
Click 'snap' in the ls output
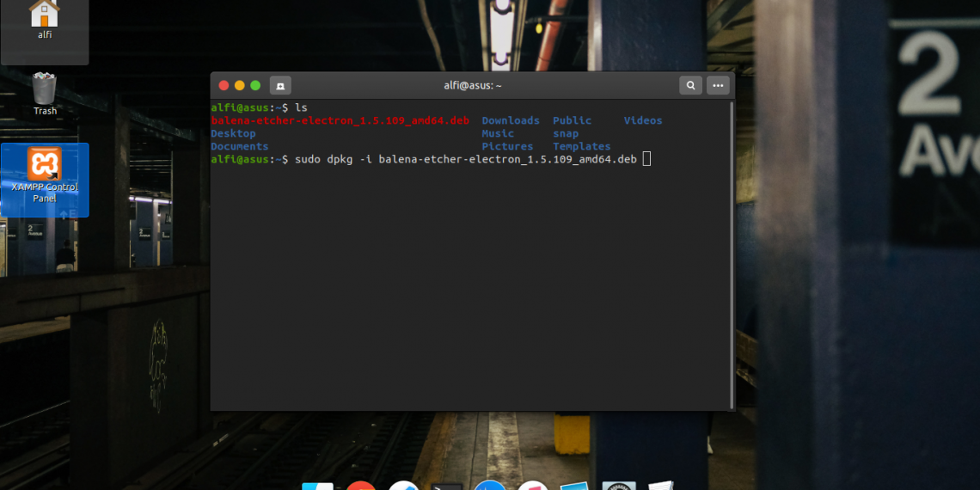click(x=566, y=134)
